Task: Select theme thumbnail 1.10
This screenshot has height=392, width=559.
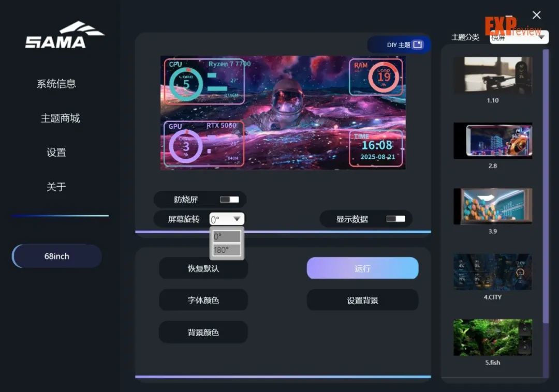Action: [x=493, y=76]
